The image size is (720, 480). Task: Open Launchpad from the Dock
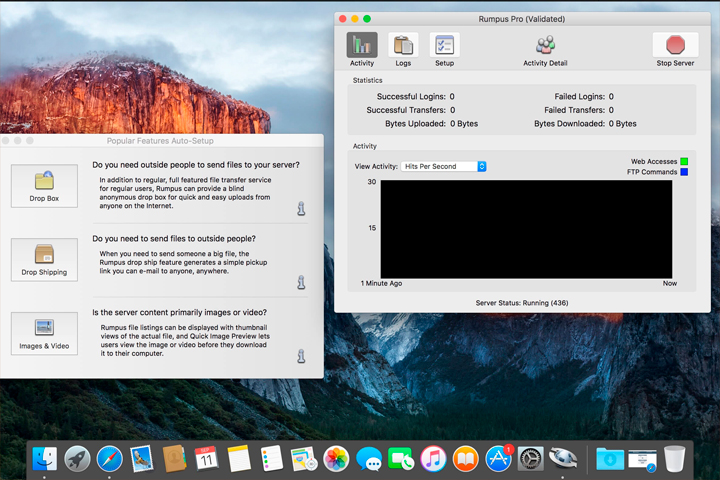tap(77, 458)
